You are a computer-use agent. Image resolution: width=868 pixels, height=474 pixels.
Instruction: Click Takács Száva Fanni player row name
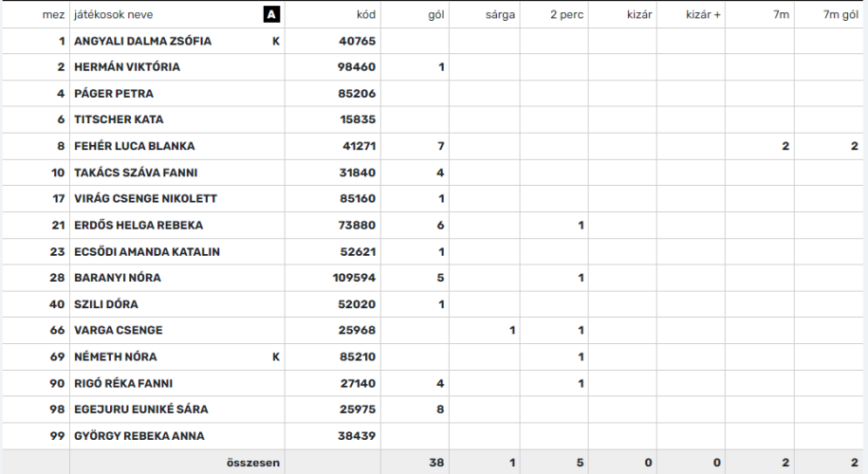pos(136,173)
